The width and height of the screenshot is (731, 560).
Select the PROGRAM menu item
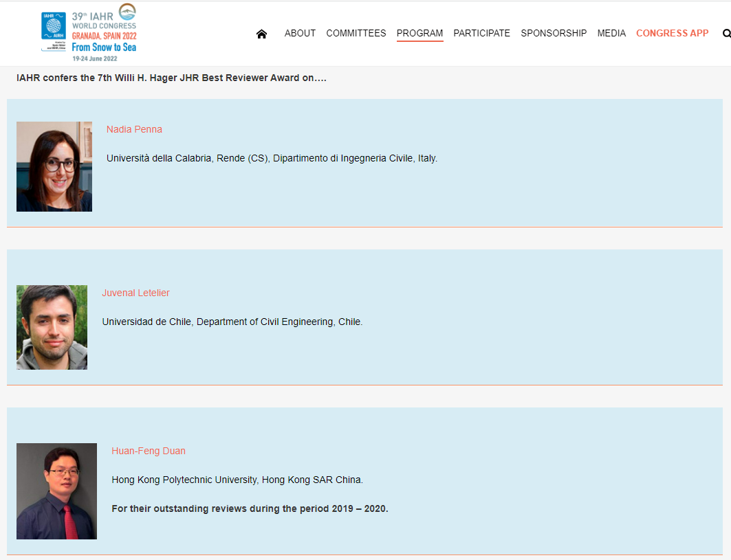pyautogui.click(x=419, y=33)
